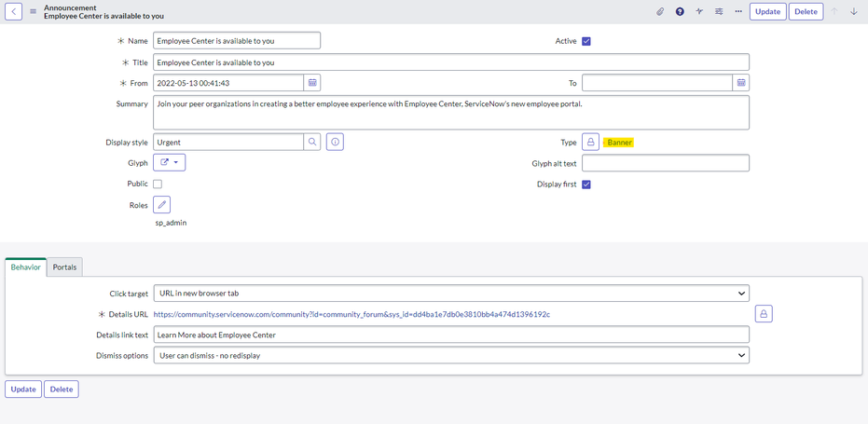
Task: Click the bottom Update button
Action: point(23,390)
